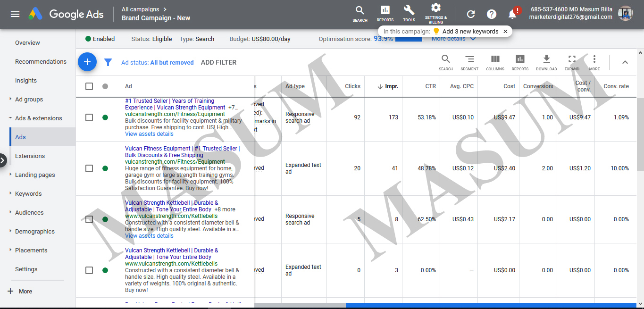Screen dimensions: 644x309
Task: Click the ADD FILTER button
Action: [218, 62]
